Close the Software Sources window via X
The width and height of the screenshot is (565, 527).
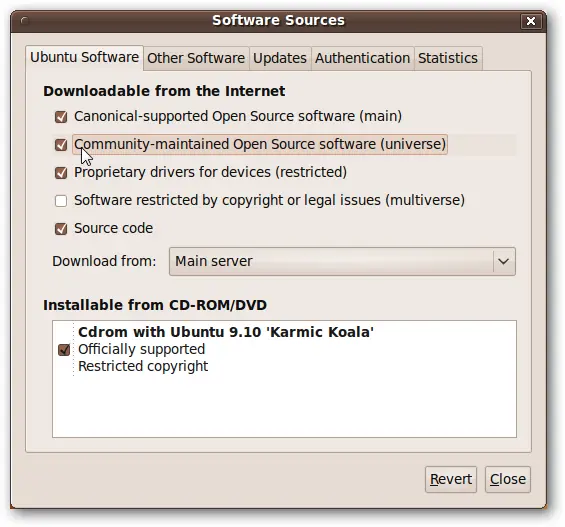(x=531, y=21)
